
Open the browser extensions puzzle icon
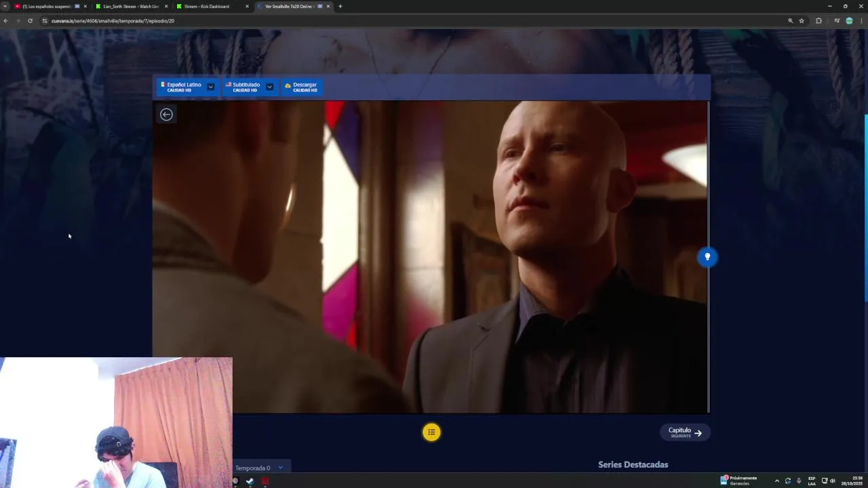(818, 21)
